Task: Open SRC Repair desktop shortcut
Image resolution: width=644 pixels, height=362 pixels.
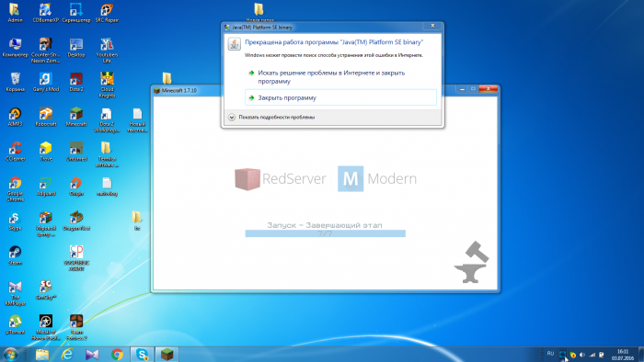Action: 107,13
